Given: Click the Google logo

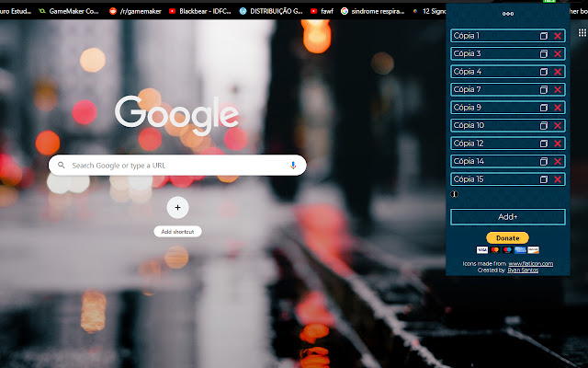Looking at the screenshot, I should 176,115.
